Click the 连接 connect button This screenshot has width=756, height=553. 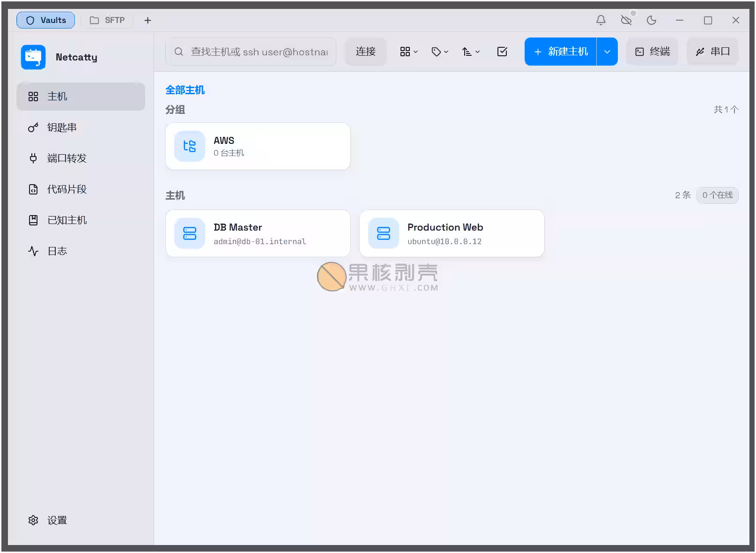point(366,52)
